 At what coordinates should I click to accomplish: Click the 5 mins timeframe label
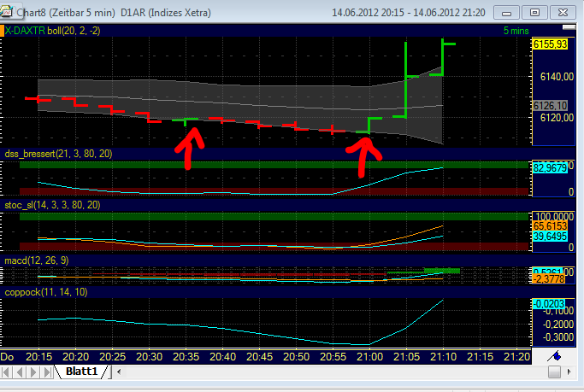pos(516,31)
